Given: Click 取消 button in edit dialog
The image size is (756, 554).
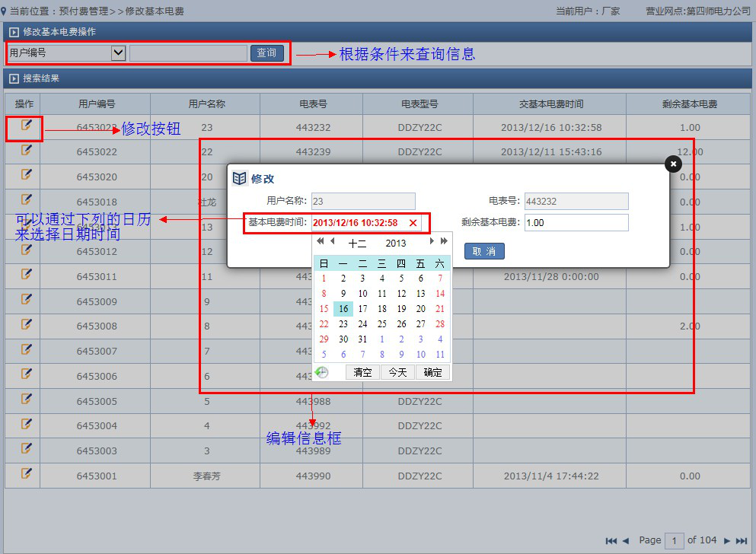Looking at the screenshot, I should [x=484, y=251].
